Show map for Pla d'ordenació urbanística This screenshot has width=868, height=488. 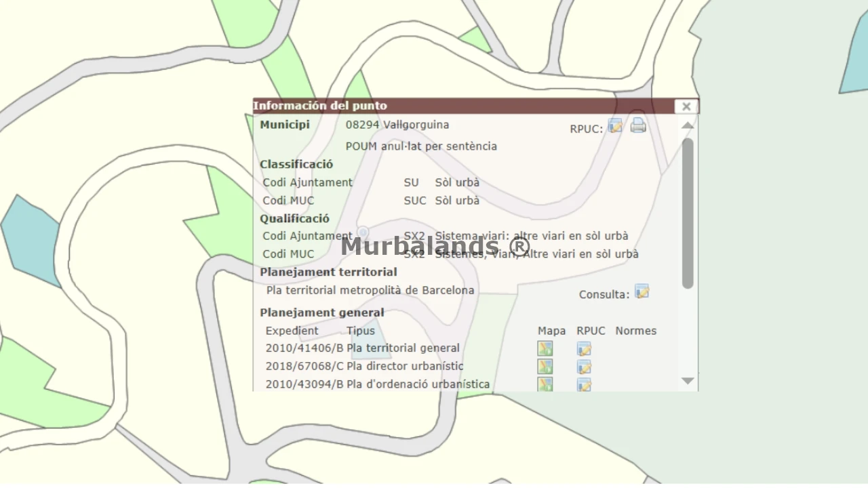coord(545,384)
